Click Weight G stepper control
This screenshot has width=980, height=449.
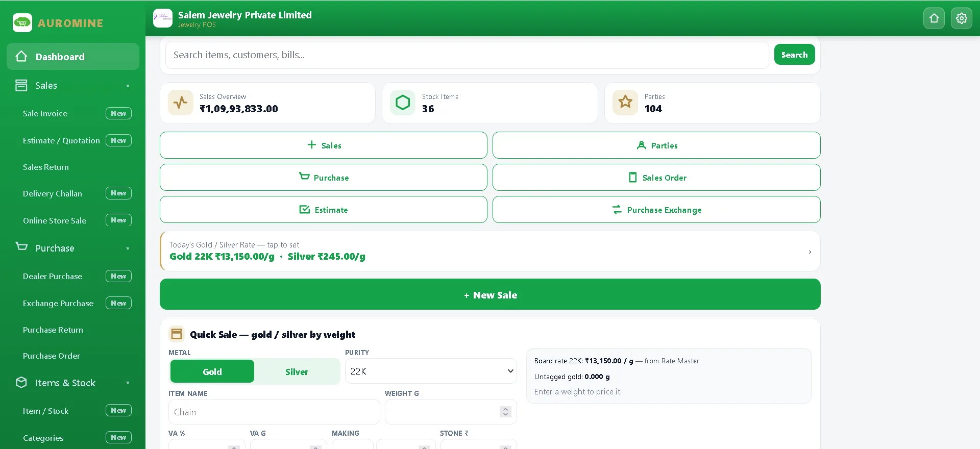pos(505,412)
